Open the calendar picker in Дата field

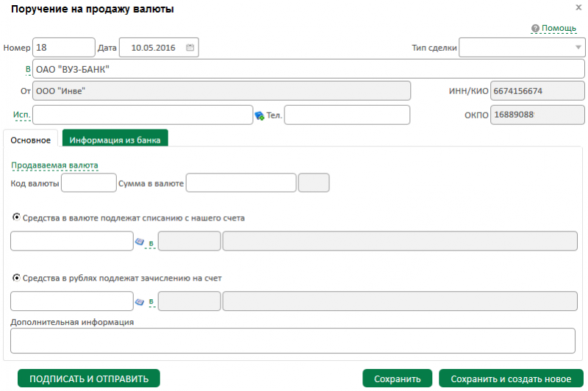point(190,48)
